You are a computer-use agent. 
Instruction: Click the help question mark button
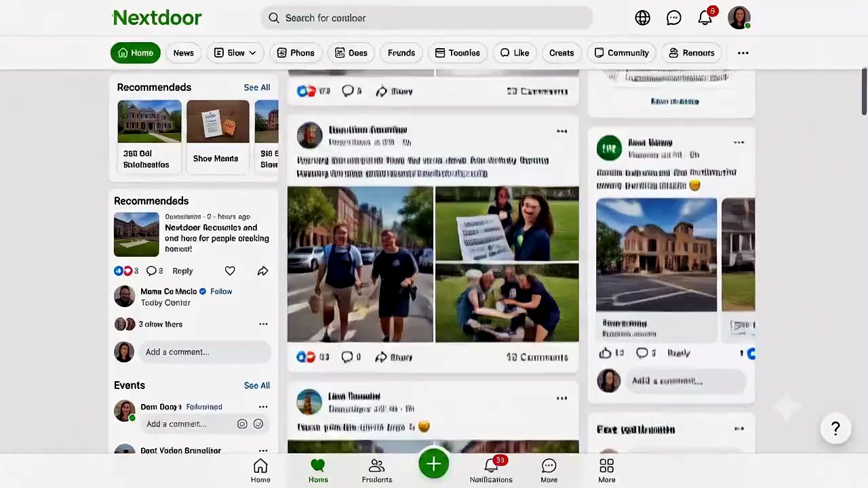(835, 429)
